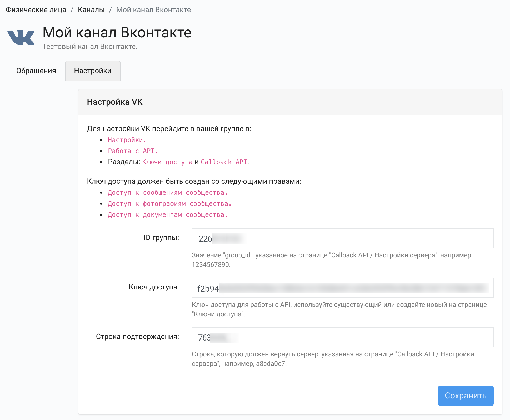Focus the Ключ доступа input field
The height and width of the screenshot is (420, 510).
click(342, 288)
